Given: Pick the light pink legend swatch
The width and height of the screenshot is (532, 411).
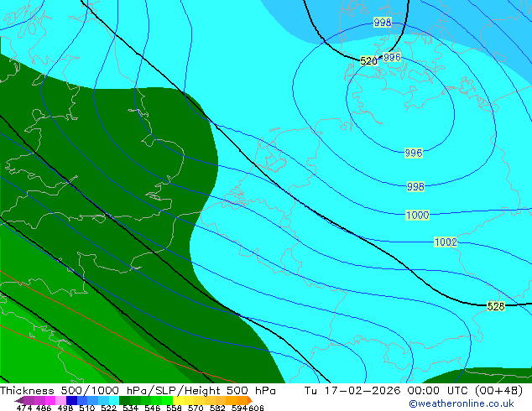Looking at the screenshot, I should pos(60,400).
